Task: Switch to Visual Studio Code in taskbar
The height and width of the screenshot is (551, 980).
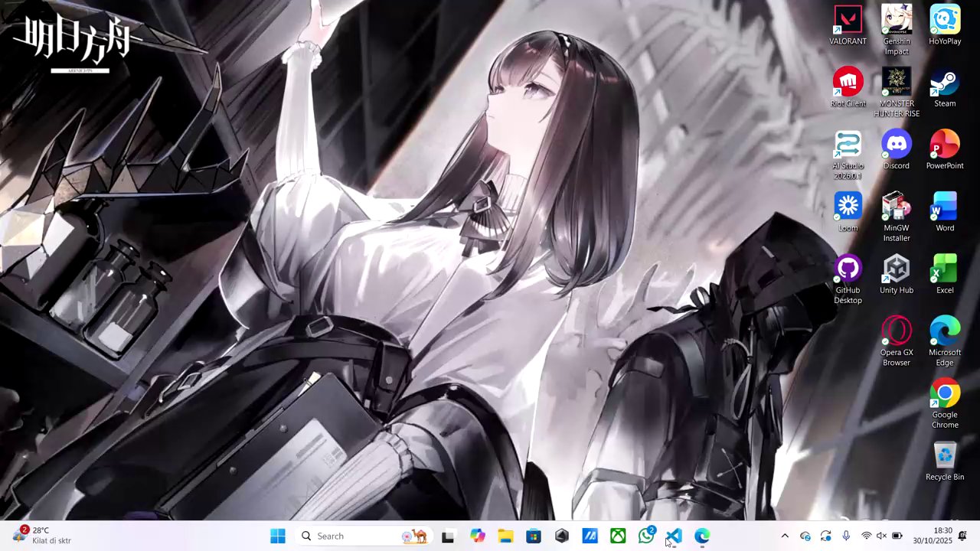Action: pyautogui.click(x=674, y=536)
